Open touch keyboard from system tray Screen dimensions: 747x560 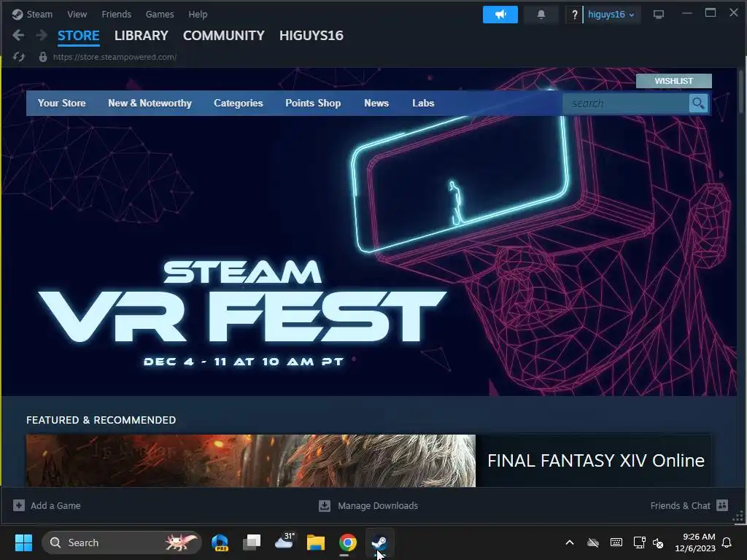[616, 542]
